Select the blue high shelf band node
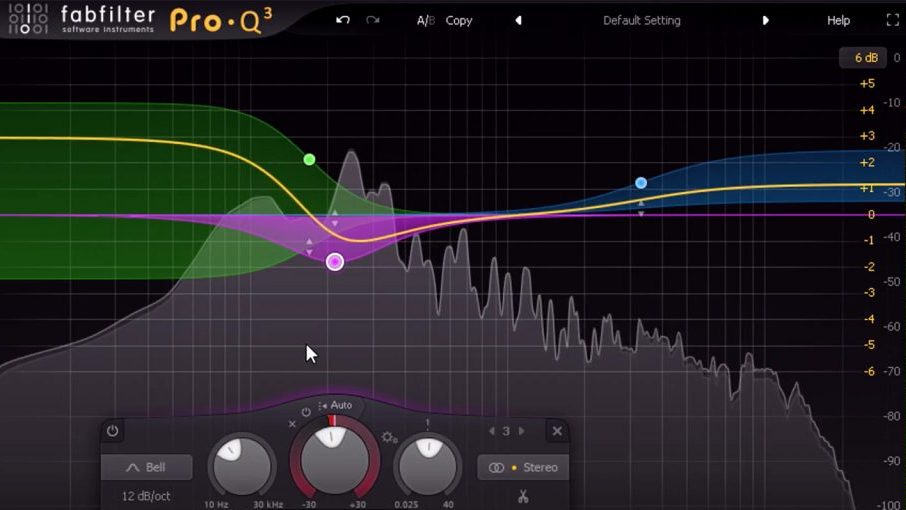Viewport: 906px width, 510px height. coord(641,183)
